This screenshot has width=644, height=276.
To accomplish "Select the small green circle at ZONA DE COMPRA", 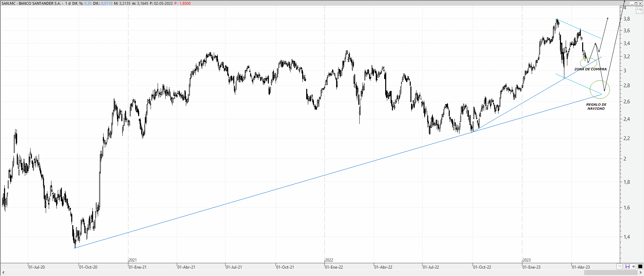I will point(589,63).
